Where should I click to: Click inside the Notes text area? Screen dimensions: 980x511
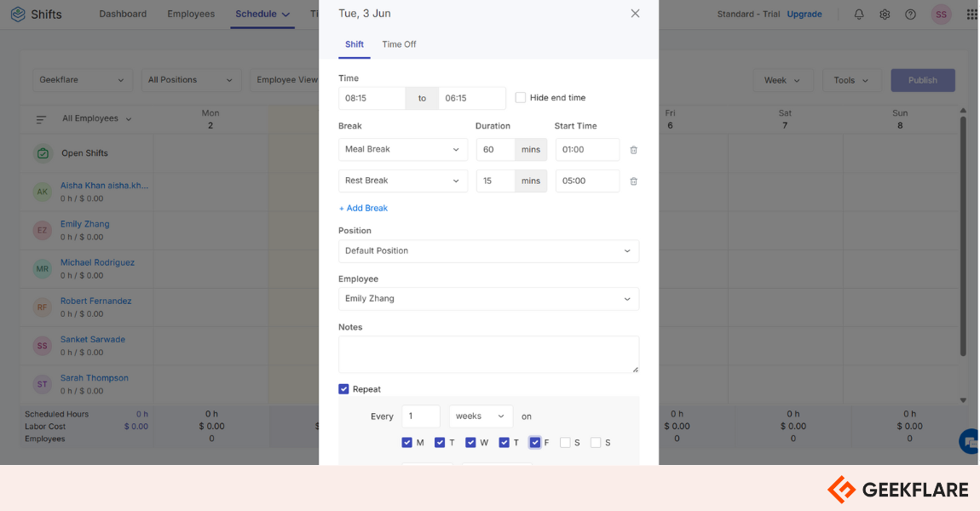coord(488,353)
